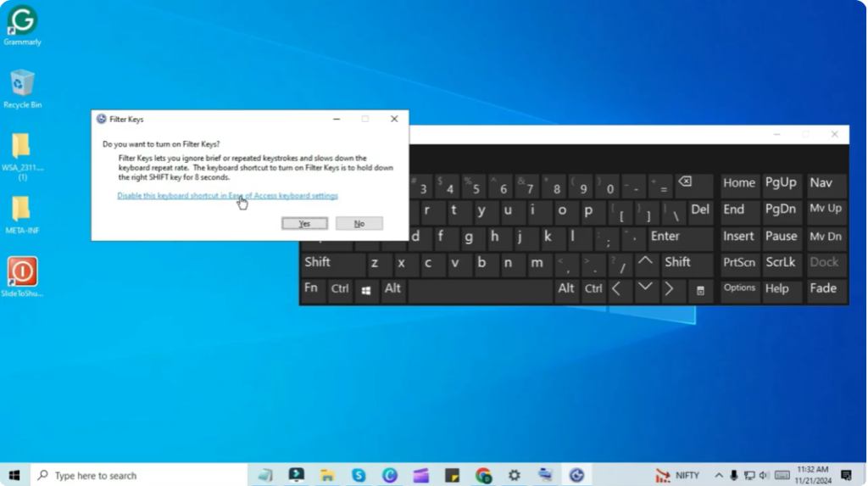Open Settings gear icon in taskbar
This screenshot has height=486, width=868.
[x=515, y=476]
